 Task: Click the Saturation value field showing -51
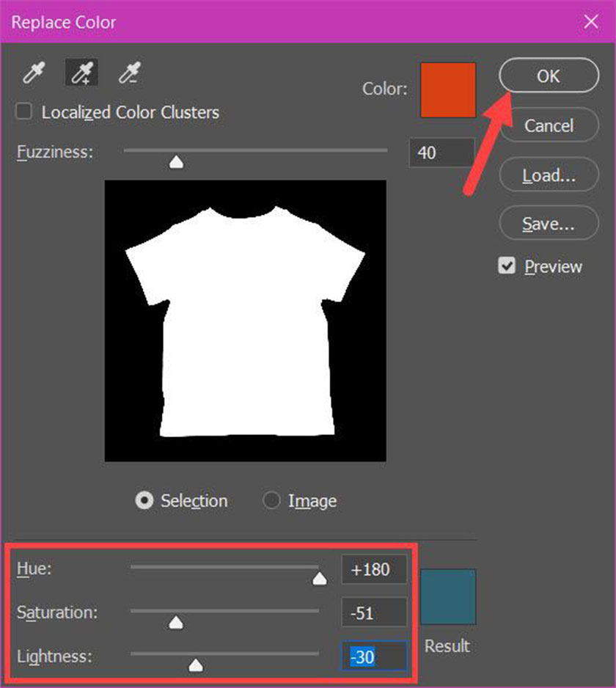374,612
